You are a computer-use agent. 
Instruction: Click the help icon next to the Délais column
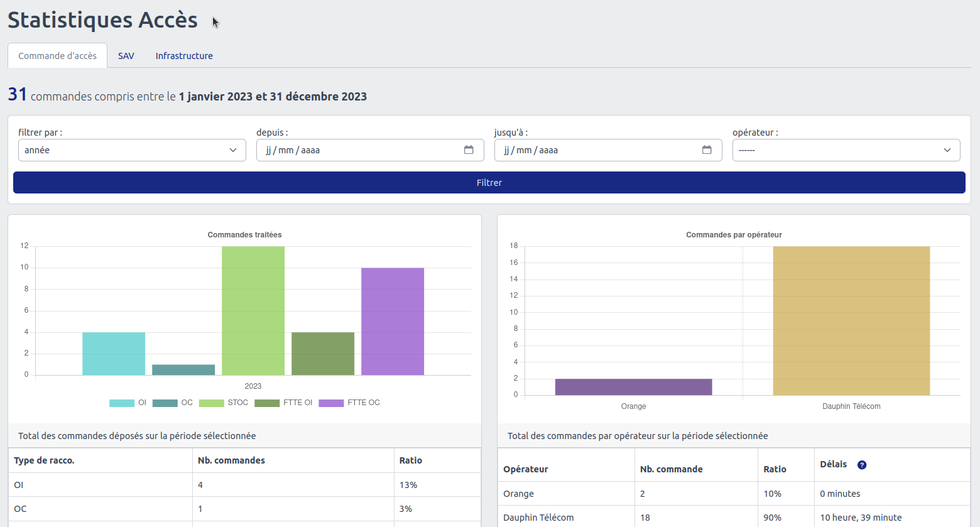[x=862, y=465]
